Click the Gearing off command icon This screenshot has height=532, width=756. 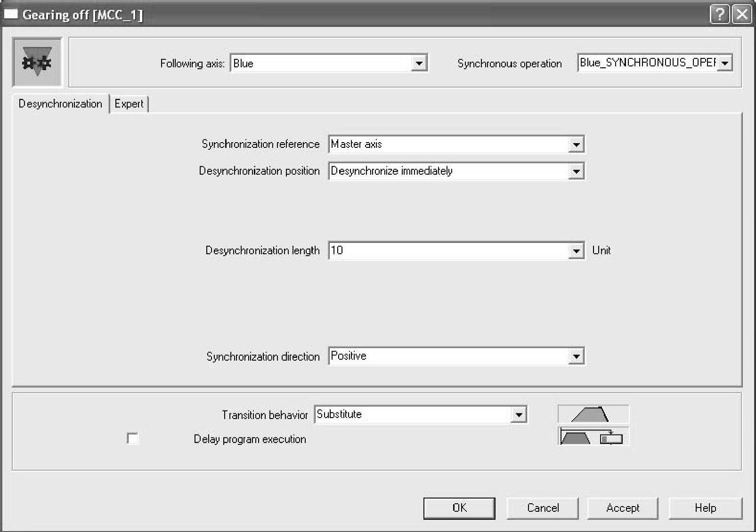(37, 62)
